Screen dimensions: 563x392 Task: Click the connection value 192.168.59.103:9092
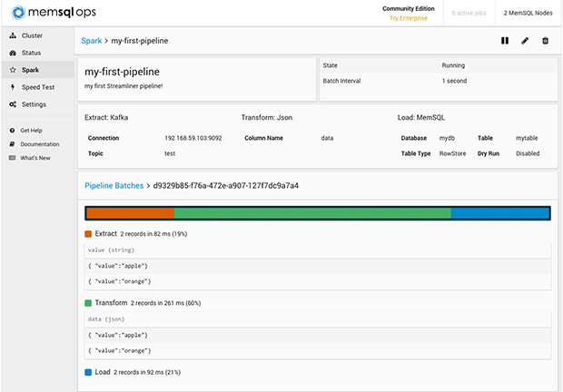[193, 138]
